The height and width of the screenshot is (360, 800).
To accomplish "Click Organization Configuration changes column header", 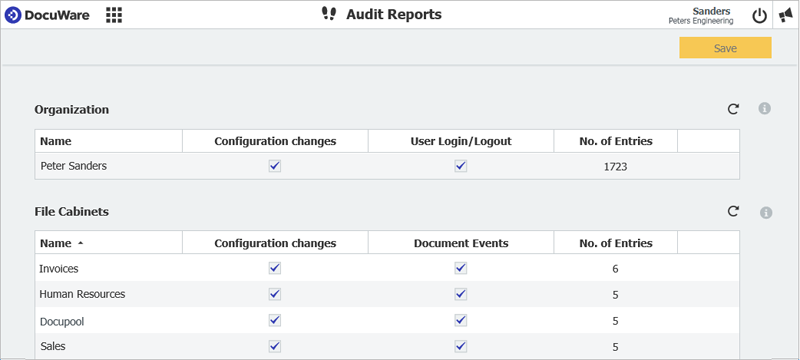I will [x=275, y=141].
